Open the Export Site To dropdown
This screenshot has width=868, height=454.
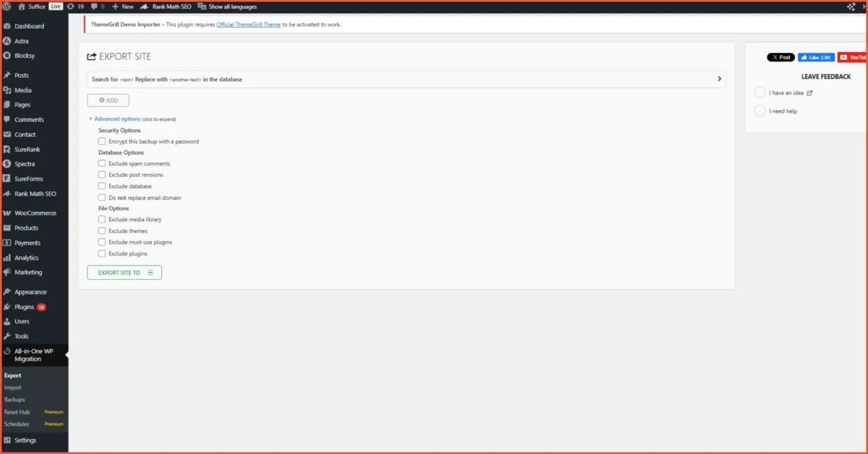(125, 272)
